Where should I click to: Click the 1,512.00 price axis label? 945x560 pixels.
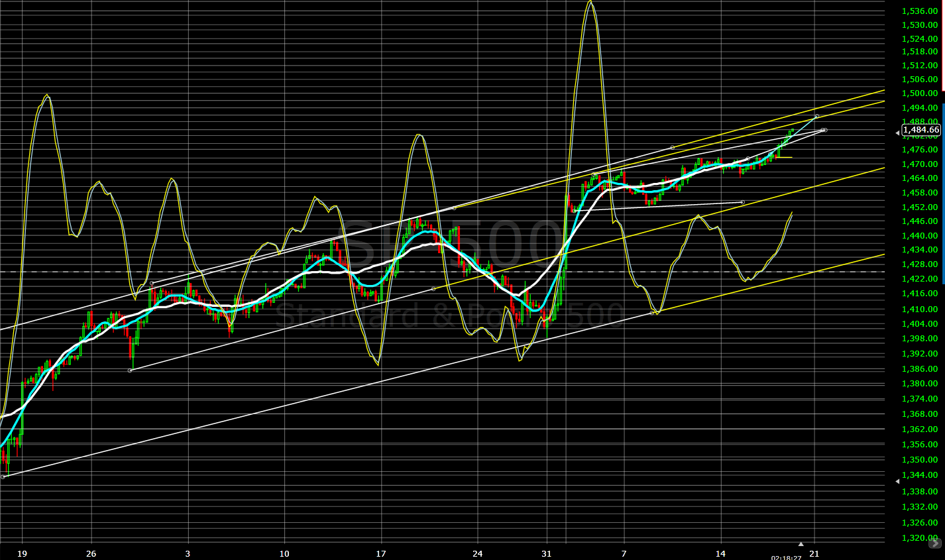point(920,65)
